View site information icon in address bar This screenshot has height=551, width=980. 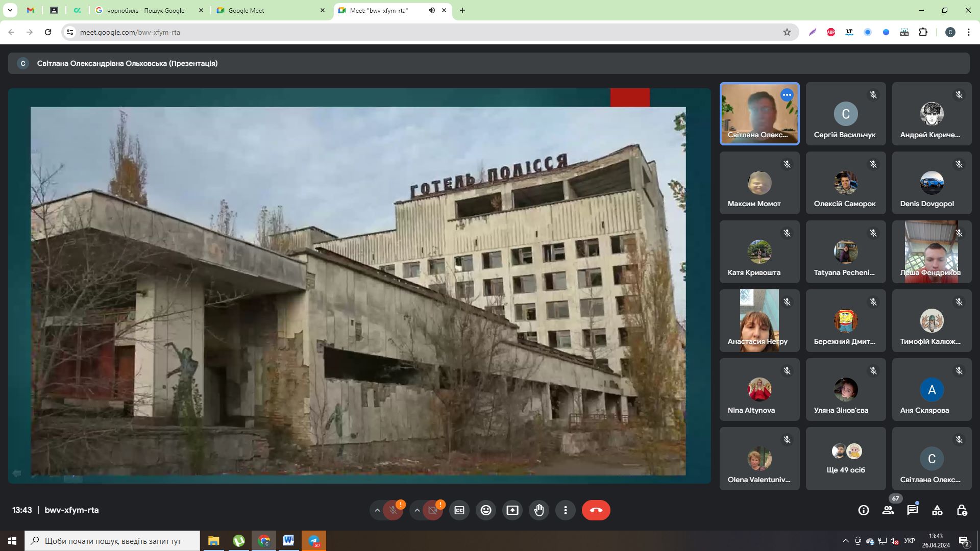tap(70, 32)
